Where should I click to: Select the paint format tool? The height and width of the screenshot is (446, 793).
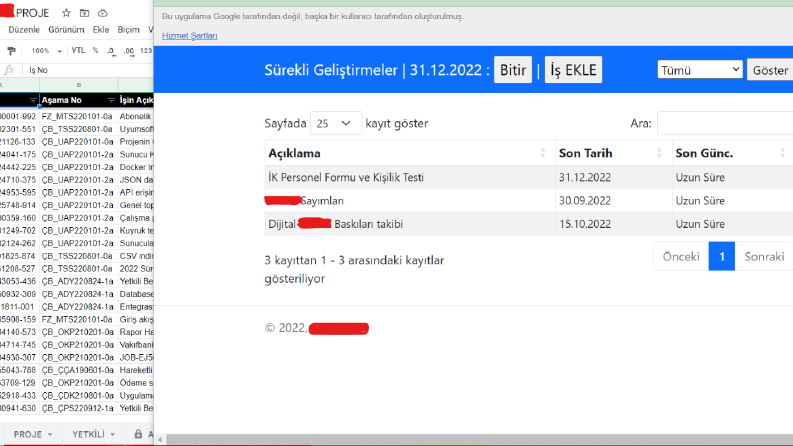point(11,51)
